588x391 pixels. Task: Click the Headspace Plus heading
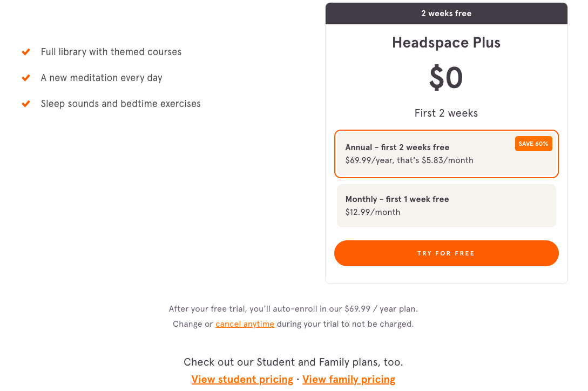tap(446, 43)
